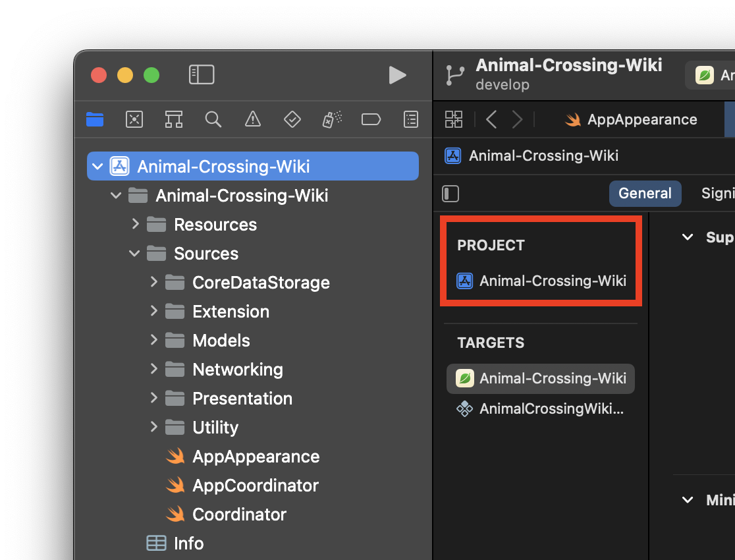The height and width of the screenshot is (560, 735).
Task: Open the Report navigator icon
Action: (x=410, y=119)
